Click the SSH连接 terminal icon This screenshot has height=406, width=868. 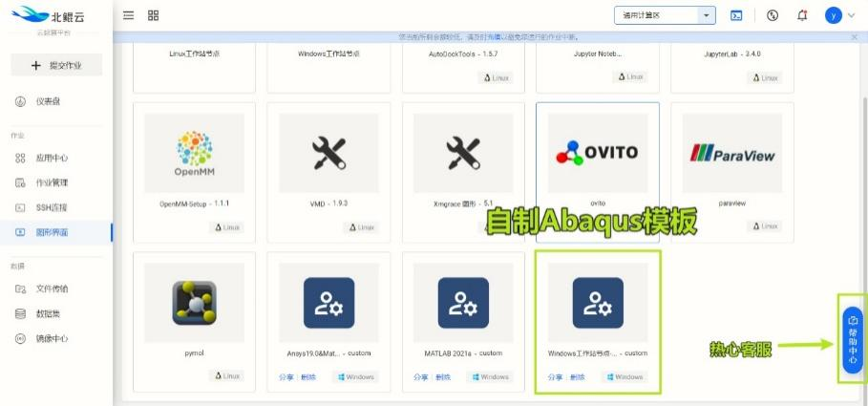point(20,207)
